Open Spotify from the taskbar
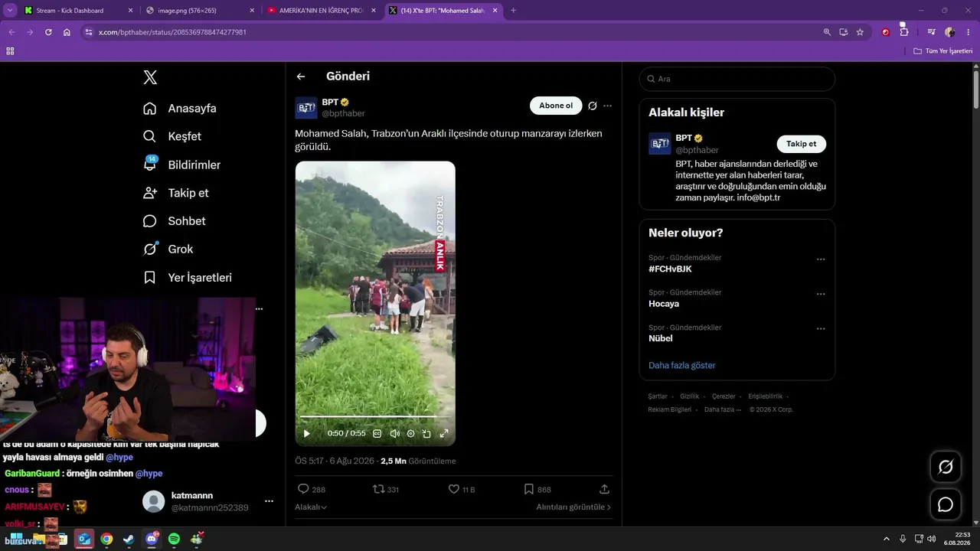 pyautogui.click(x=174, y=540)
